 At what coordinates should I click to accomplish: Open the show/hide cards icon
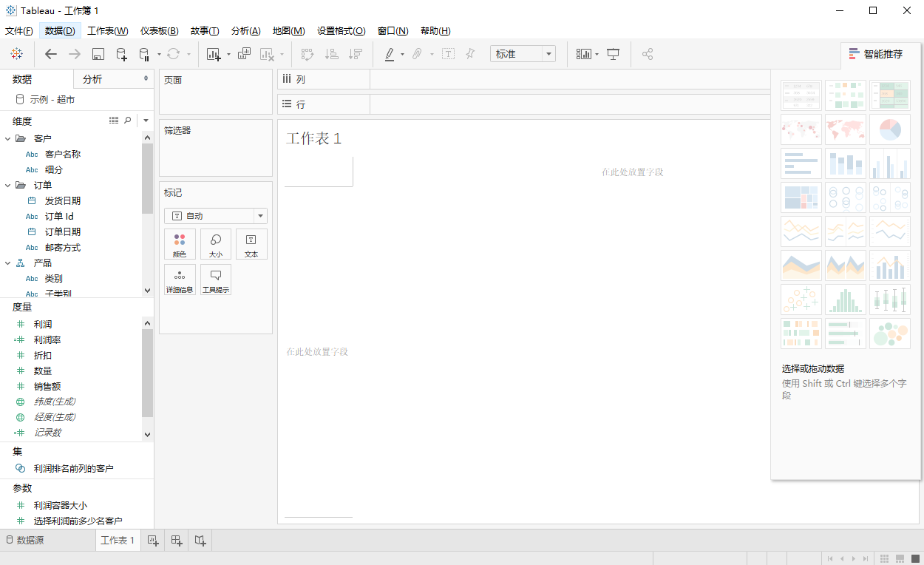pyautogui.click(x=585, y=54)
